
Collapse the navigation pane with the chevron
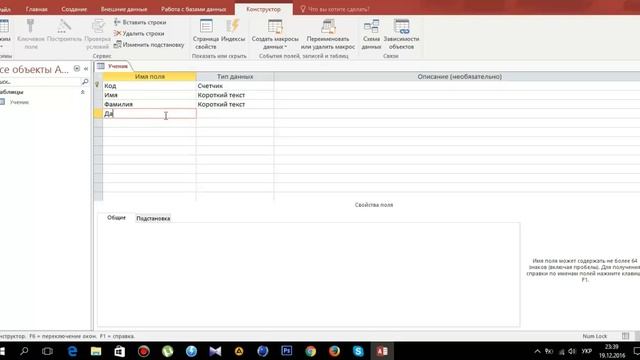pyautogui.click(x=86, y=69)
